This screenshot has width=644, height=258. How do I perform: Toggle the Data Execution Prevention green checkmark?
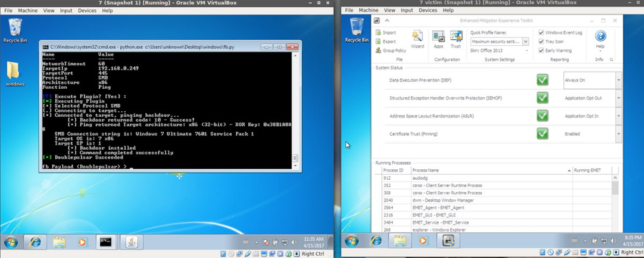coord(542,80)
